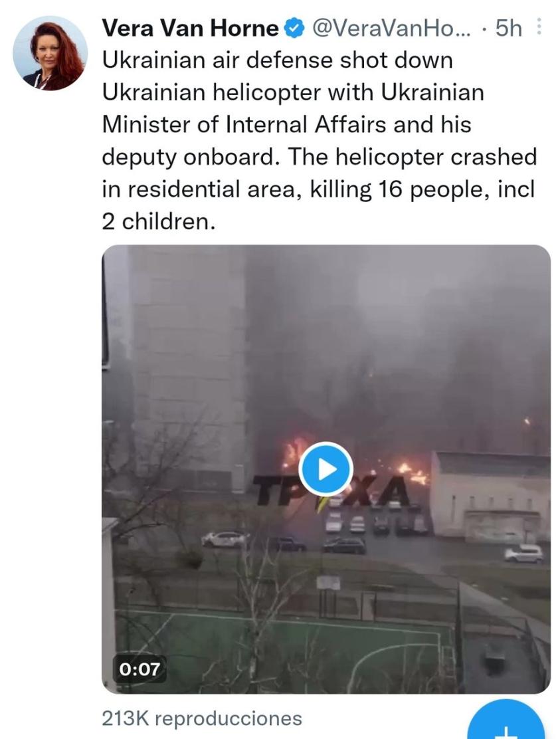The height and width of the screenshot is (739, 560).
Task: Click the blue verified badge
Action: tap(294, 29)
